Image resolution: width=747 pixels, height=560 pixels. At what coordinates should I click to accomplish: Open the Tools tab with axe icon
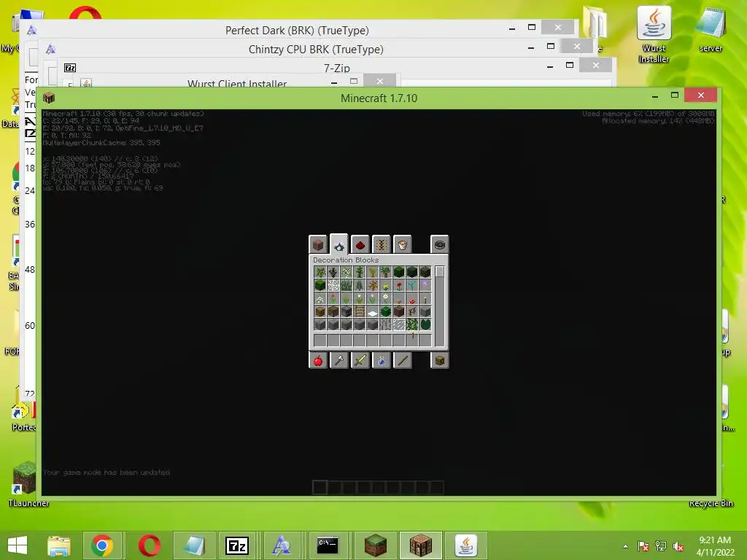tap(338, 360)
